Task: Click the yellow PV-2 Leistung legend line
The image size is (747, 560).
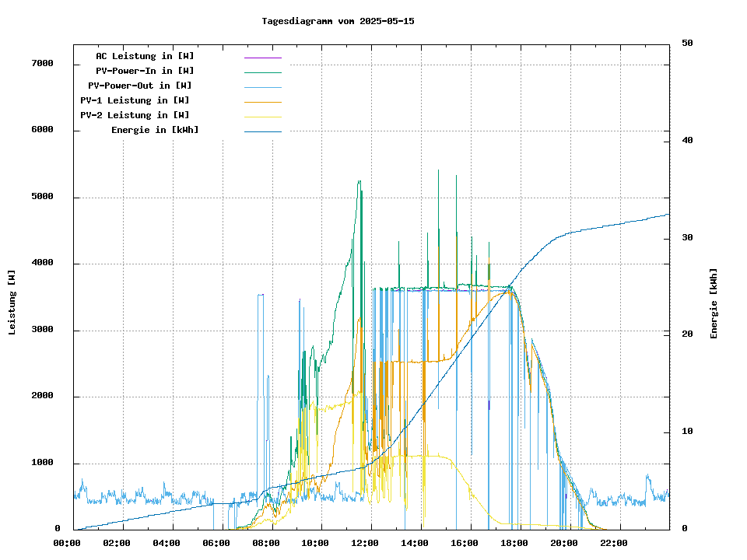Action: click(262, 117)
